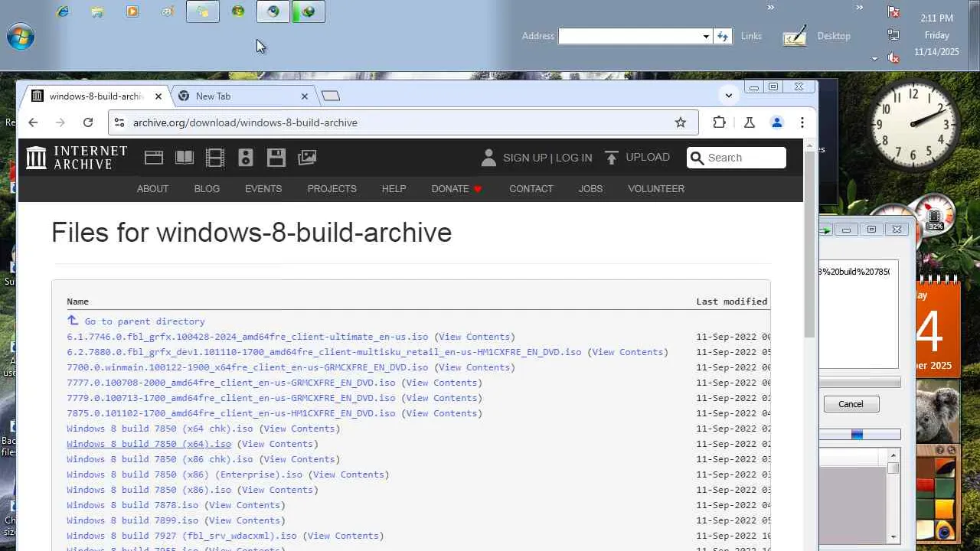Click the download window's horizontal slider thumb
Viewport: 980px width, 551px height.
click(857, 435)
